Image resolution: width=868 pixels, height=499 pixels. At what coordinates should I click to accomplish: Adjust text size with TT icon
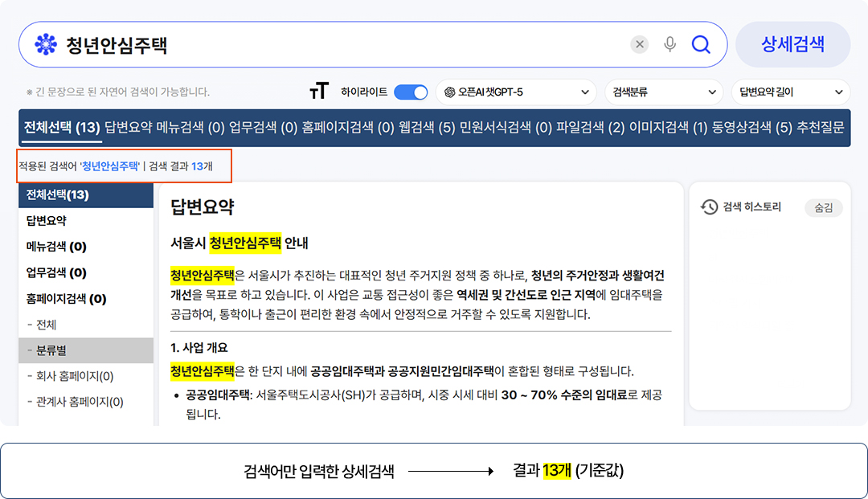[x=319, y=92]
